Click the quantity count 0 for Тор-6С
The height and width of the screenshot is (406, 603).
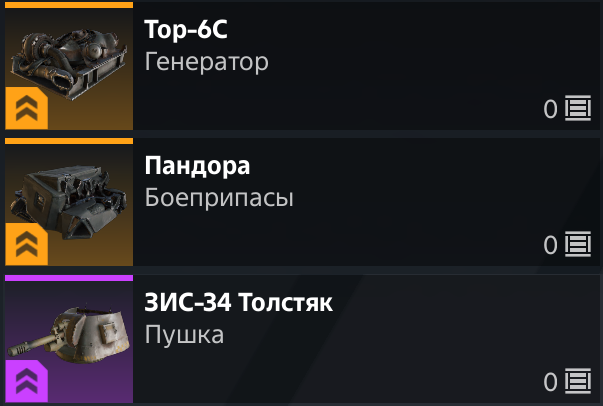550,109
